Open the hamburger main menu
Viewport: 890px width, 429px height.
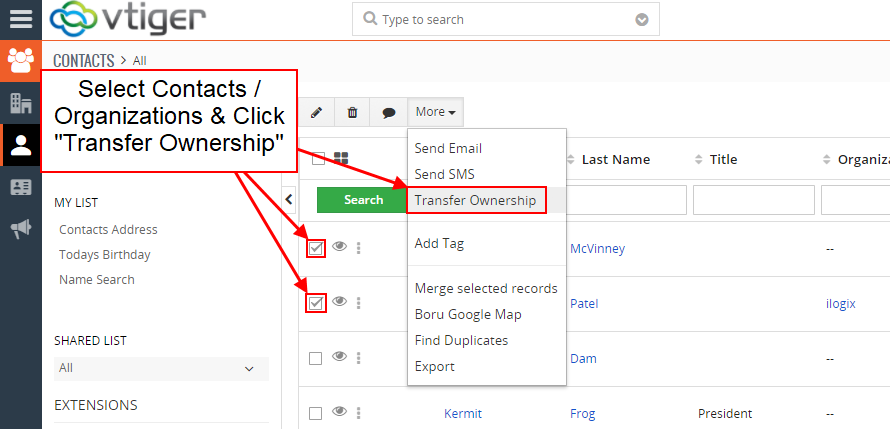click(21, 19)
